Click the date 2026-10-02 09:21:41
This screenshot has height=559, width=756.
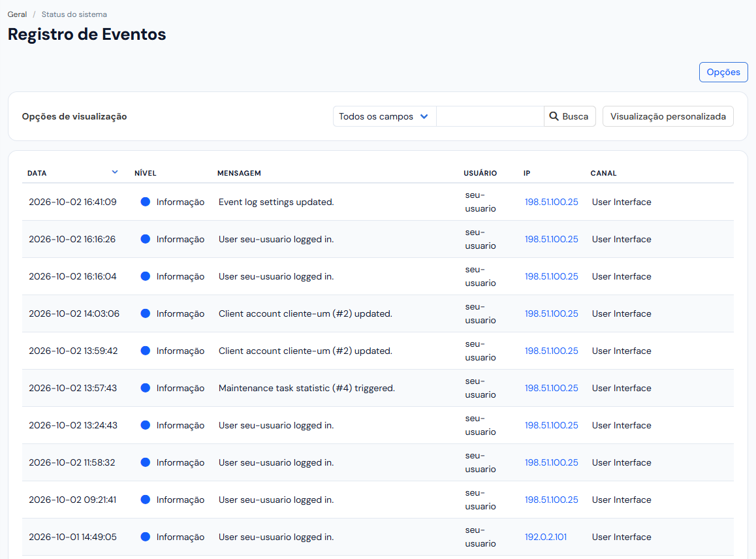coord(72,500)
